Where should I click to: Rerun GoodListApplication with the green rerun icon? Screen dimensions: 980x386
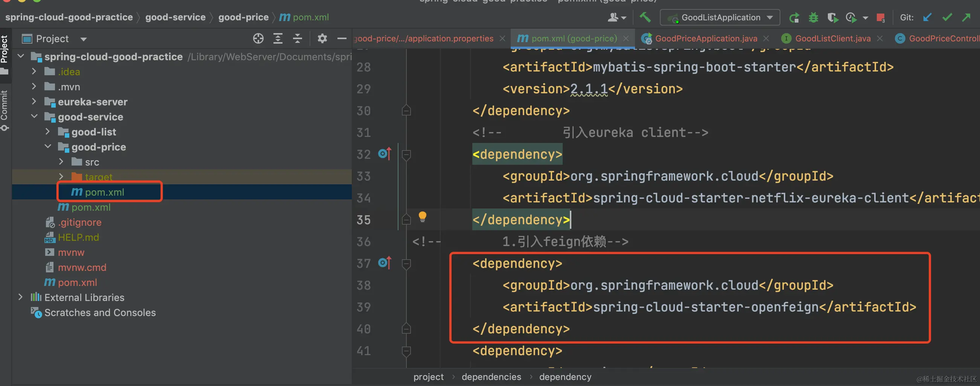(794, 17)
